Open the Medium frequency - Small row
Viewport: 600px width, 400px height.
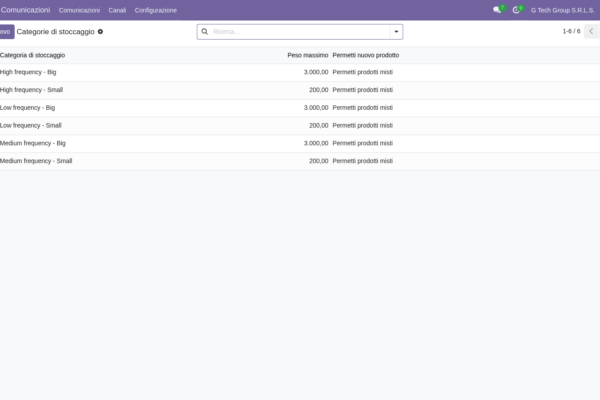tap(300, 161)
